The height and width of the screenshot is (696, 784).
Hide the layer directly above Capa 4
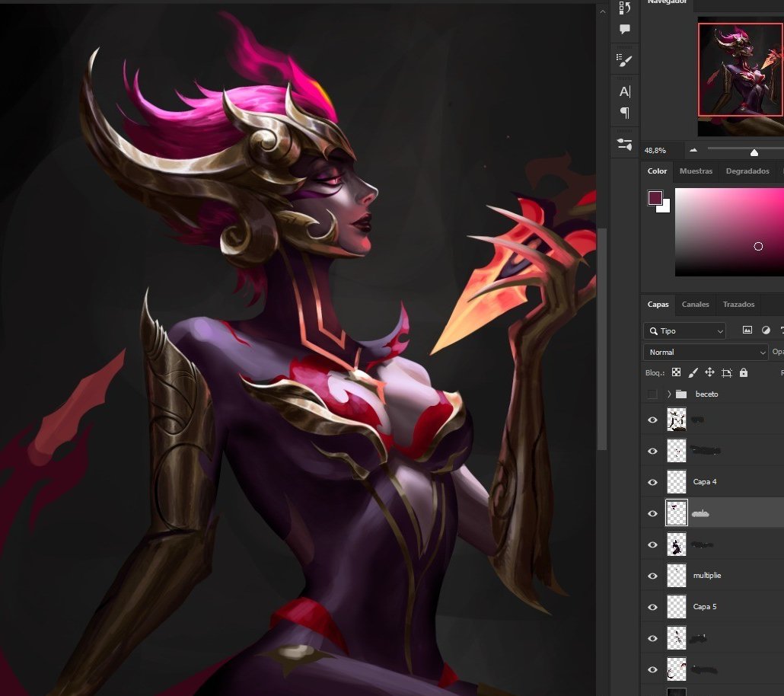652,451
